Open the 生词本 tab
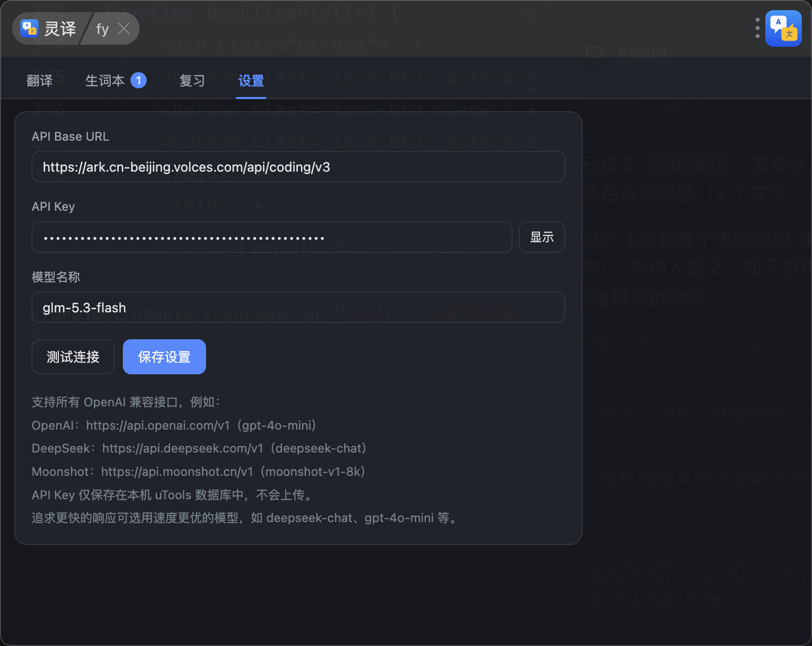 point(105,81)
